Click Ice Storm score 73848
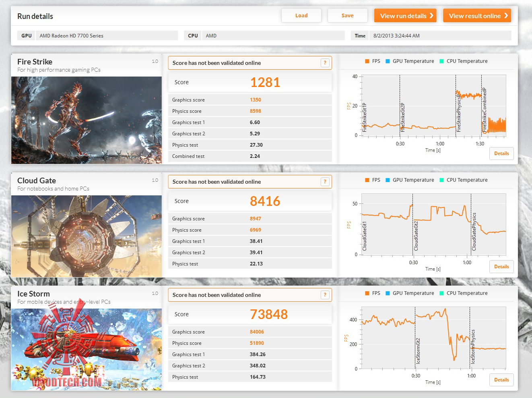 point(269,314)
